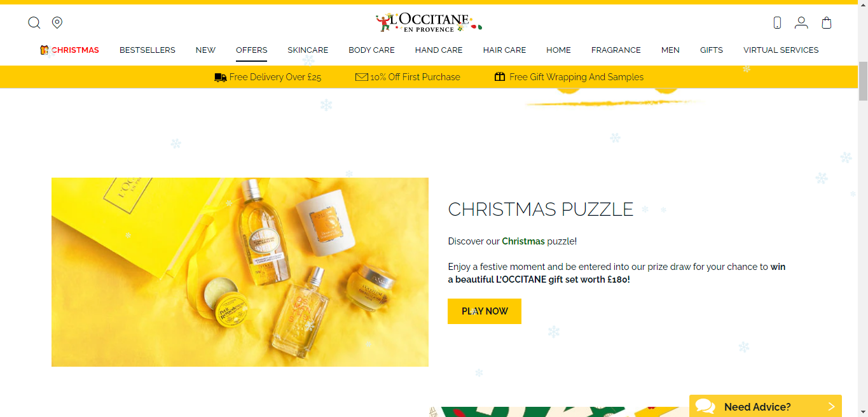Screen dimensions: 868x417
Task: Open the Fragrance navigation menu
Action: (x=616, y=50)
